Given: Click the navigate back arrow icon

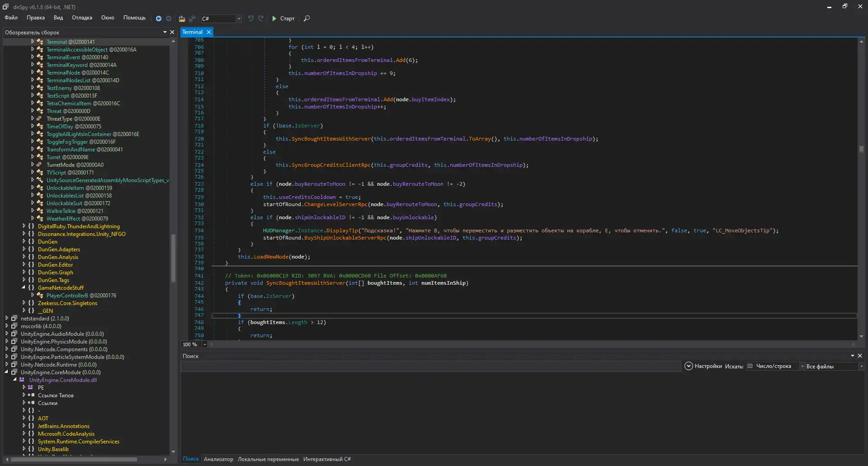Looking at the screenshot, I should pyautogui.click(x=159, y=19).
